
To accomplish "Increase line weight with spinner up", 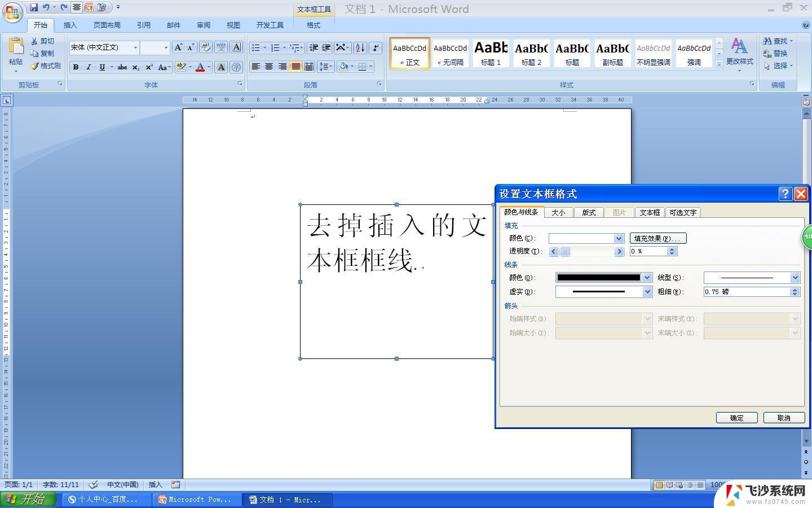I will click(x=795, y=290).
